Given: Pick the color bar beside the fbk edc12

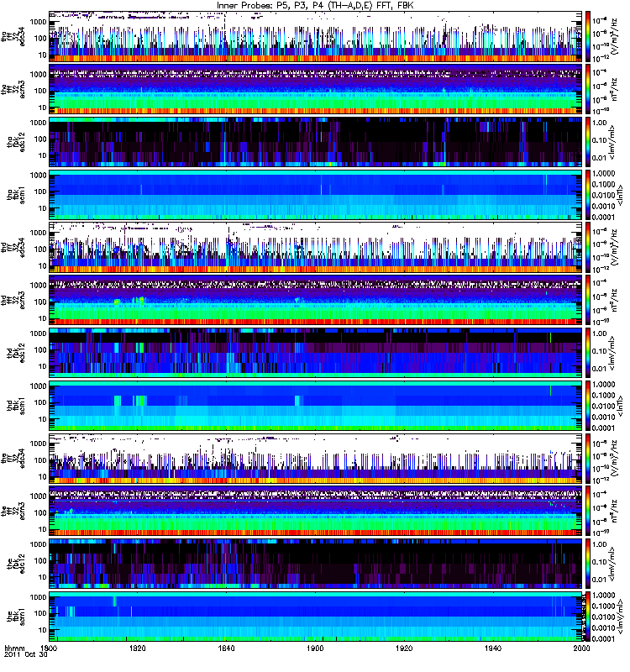Looking at the screenshot, I should [588, 564].
